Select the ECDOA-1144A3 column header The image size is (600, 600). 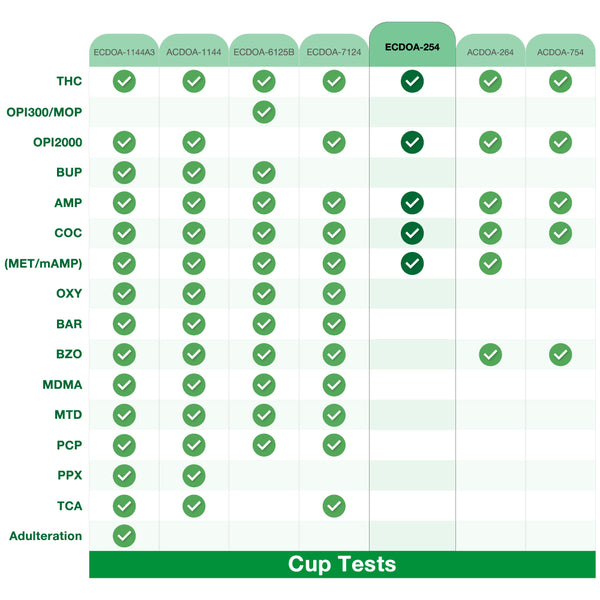pos(124,52)
